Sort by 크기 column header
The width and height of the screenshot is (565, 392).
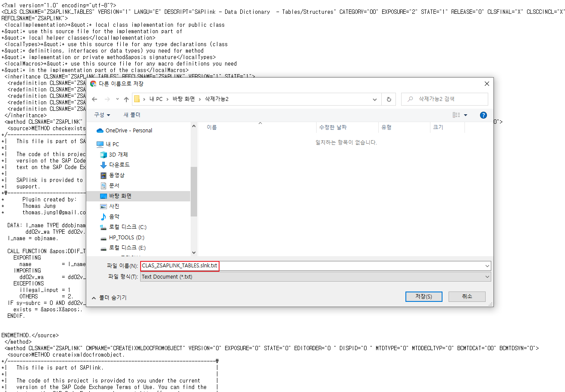click(447, 127)
